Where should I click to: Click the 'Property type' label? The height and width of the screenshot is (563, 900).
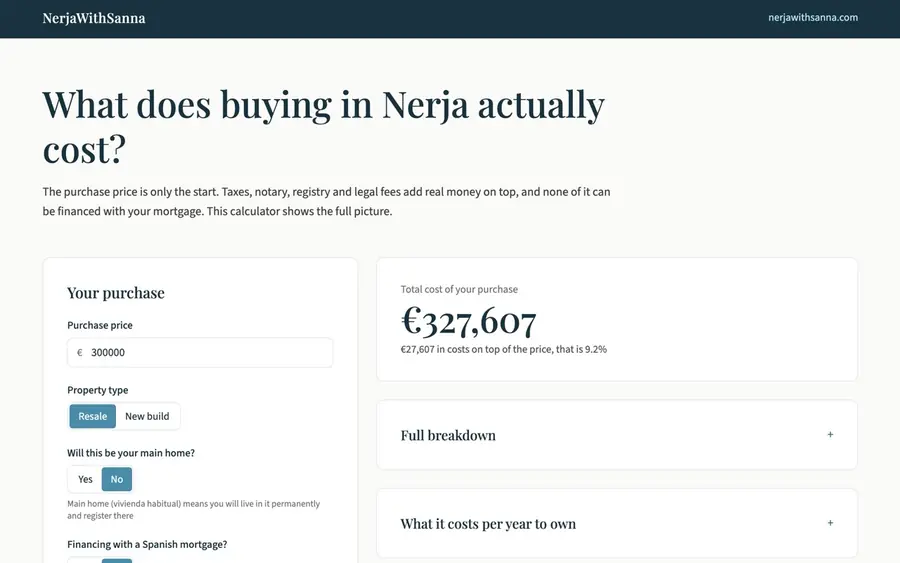pos(98,390)
